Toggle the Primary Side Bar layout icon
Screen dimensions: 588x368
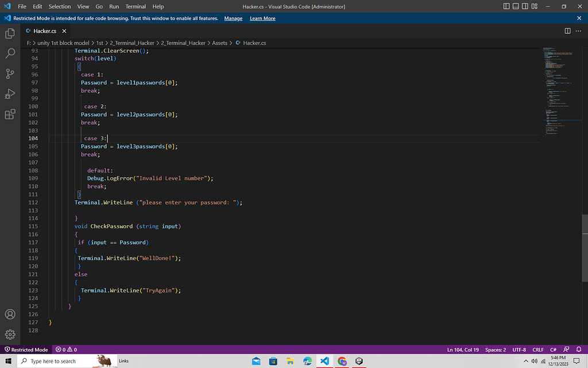click(506, 6)
